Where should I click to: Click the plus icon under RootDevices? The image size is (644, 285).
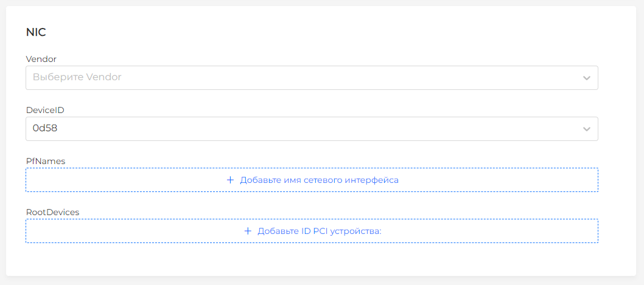[x=248, y=232]
